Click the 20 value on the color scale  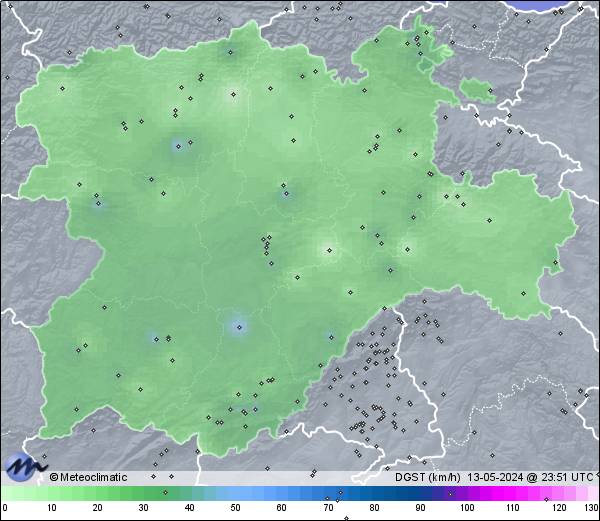point(98,508)
